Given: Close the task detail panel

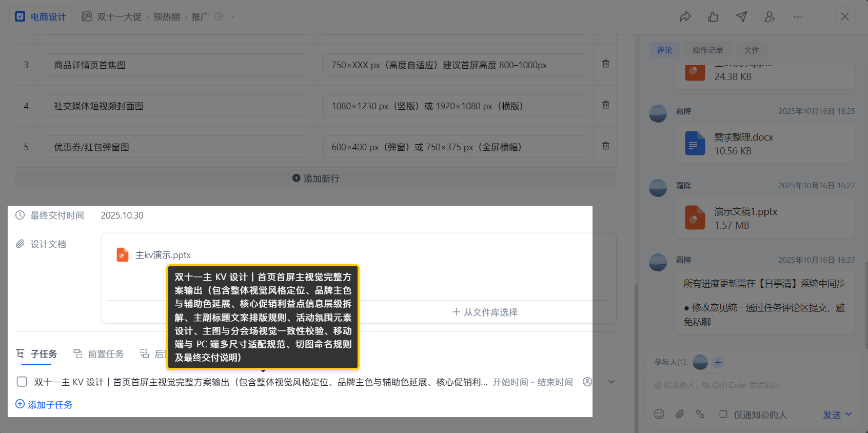Looking at the screenshot, I should [845, 17].
